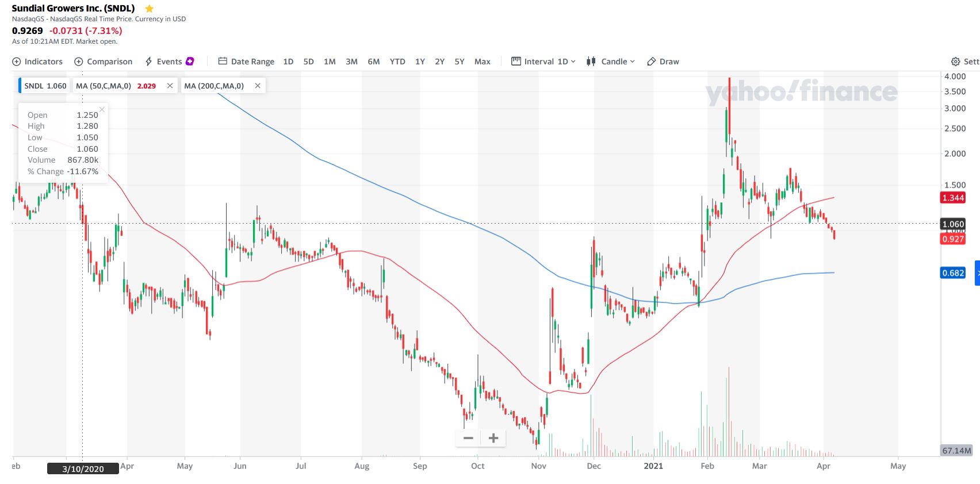This screenshot has height=484, width=980.
Task: Select the 1M date range
Action: (x=330, y=62)
